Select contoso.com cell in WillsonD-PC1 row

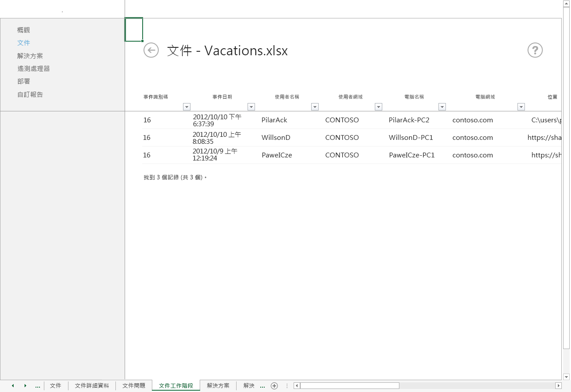(473, 138)
